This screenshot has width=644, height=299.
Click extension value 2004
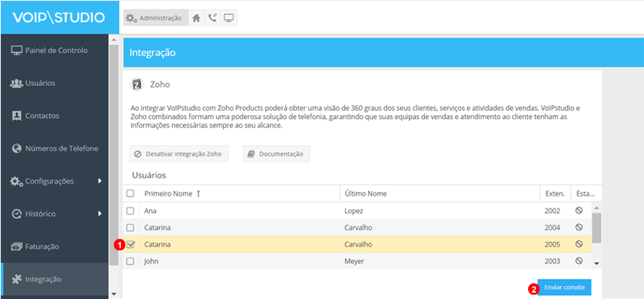(x=552, y=227)
